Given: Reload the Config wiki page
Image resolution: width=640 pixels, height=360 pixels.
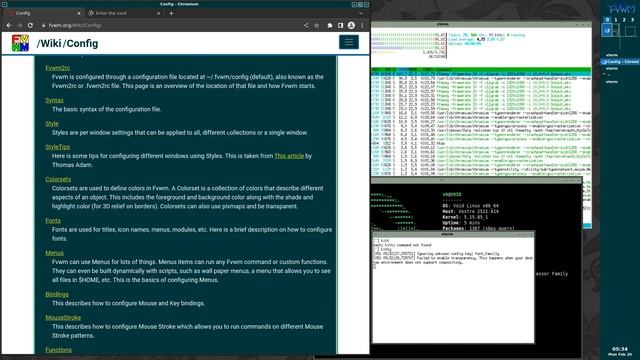Looking at the screenshot, I should [30, 25].
